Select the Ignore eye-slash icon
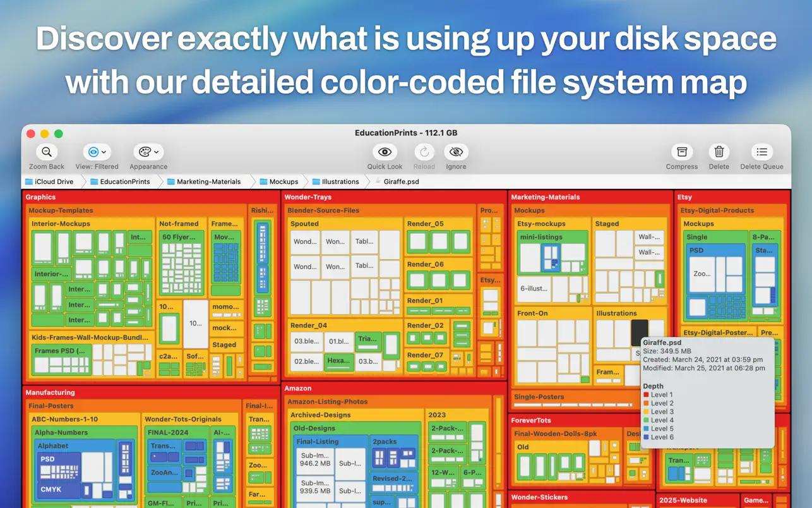This screenshot has width=812, height=508. pos(456,152)
